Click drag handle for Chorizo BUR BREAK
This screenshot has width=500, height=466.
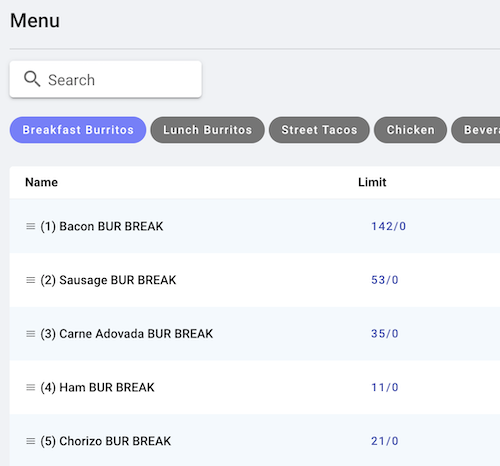31,441
